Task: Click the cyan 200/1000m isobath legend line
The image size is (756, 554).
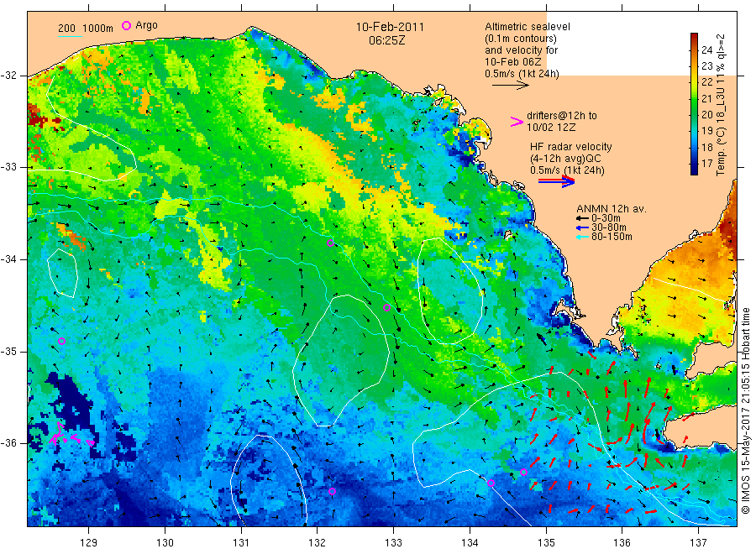Action: (70, 35)
